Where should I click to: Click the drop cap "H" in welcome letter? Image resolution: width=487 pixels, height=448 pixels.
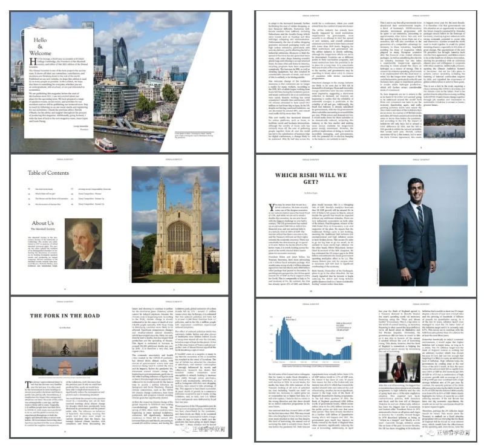pos(33,62)
